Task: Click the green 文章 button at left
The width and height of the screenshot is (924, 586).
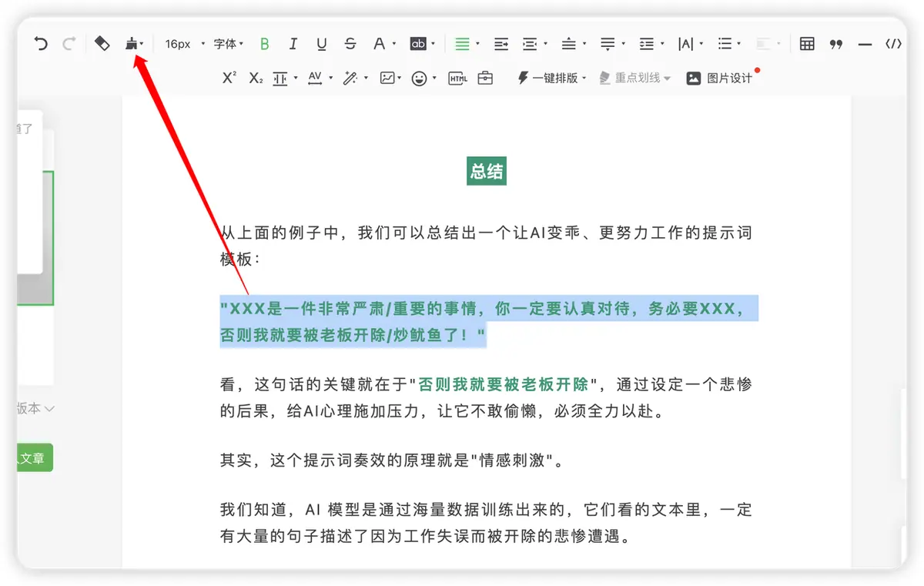Action: click(35, 457)
